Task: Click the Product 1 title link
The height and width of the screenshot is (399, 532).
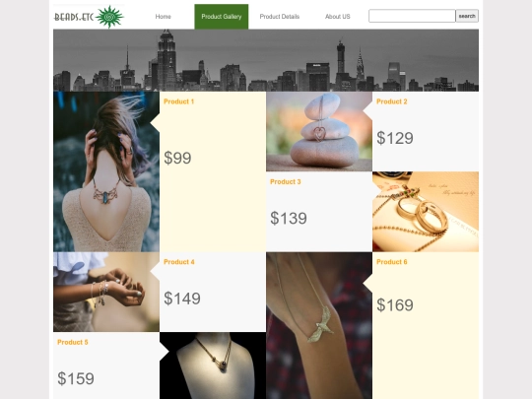Action: (178, 101)
